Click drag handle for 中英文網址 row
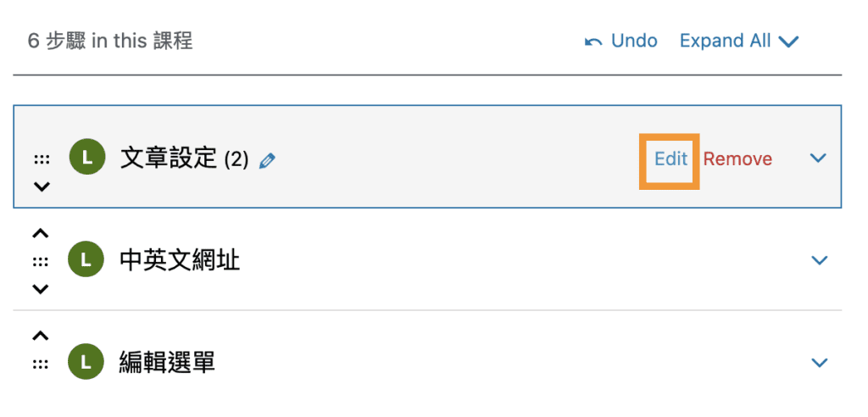The width and height of the screenshot is (868, 417). (x=41, y=261)
